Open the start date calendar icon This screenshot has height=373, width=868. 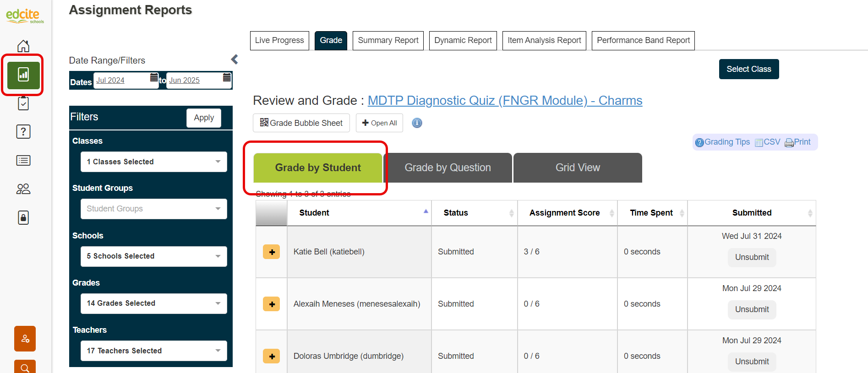[x=154, y=78]
